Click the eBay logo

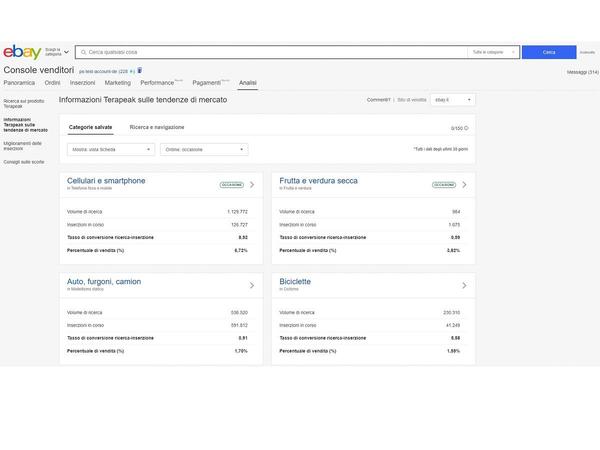point(22,52)
